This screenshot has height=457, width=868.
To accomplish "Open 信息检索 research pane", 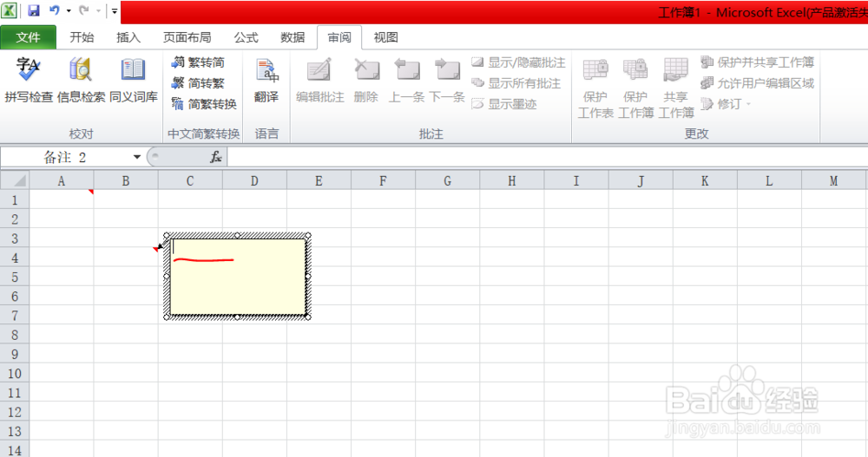I will pos(81,81).
